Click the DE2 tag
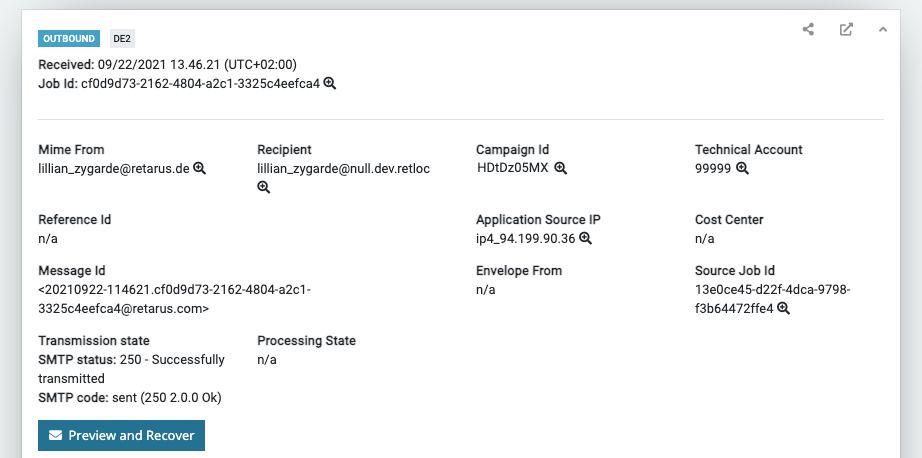Screen dimensions: 922x458 (x=122, y=39)
